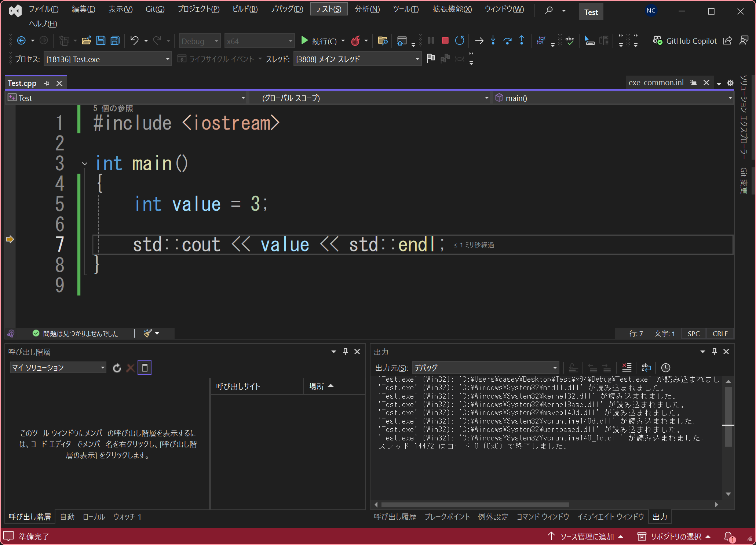Continue debugging with the green play button
The width and height of the screenshot is (756, 545).
tap(304, 41)
